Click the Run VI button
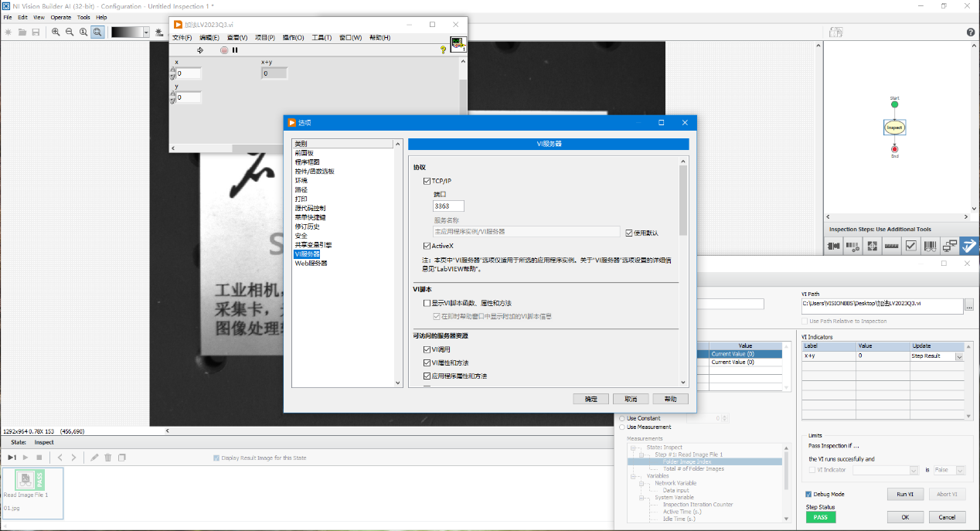The width and height of the screenshot is (980, 531). click(x=905, y=494)
